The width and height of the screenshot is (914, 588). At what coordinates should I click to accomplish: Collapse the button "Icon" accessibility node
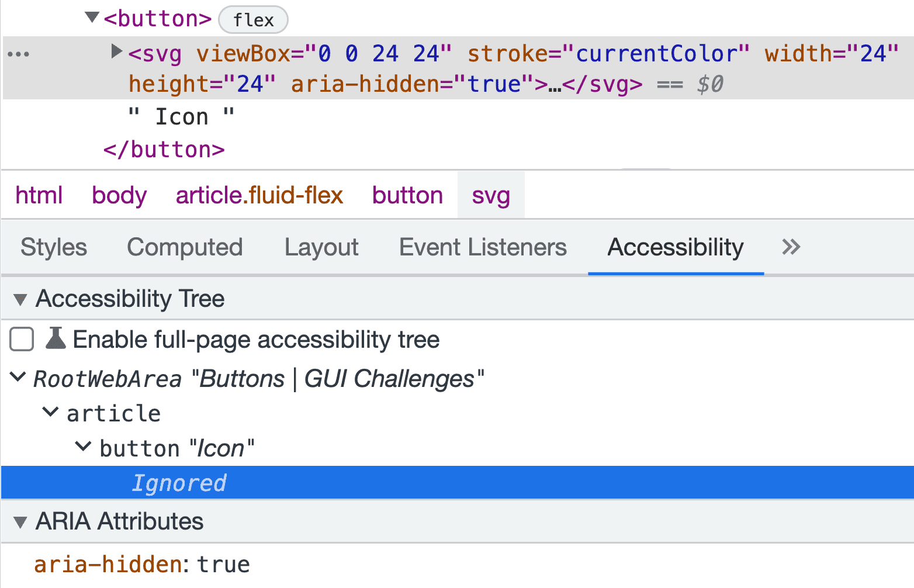coord(82,446)
